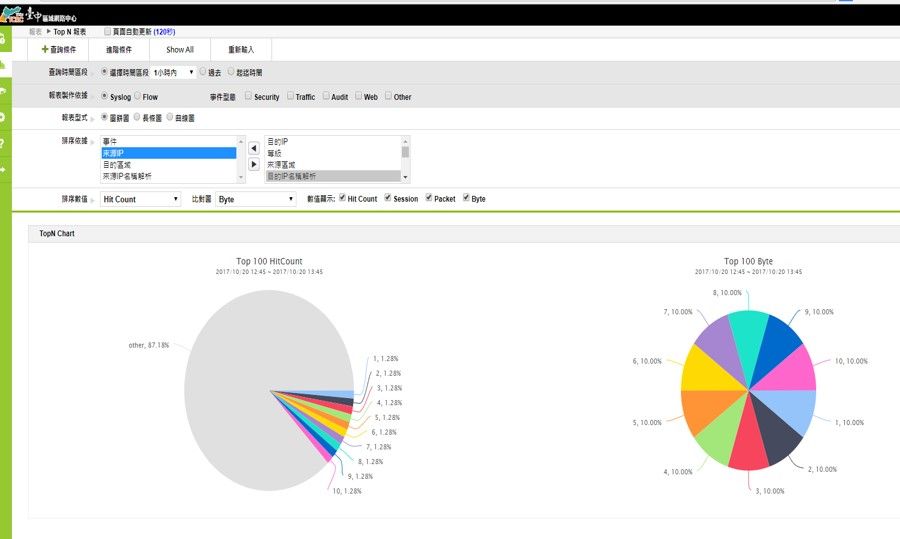
Task: Check the Audit event type box
Action: point(325,96)
